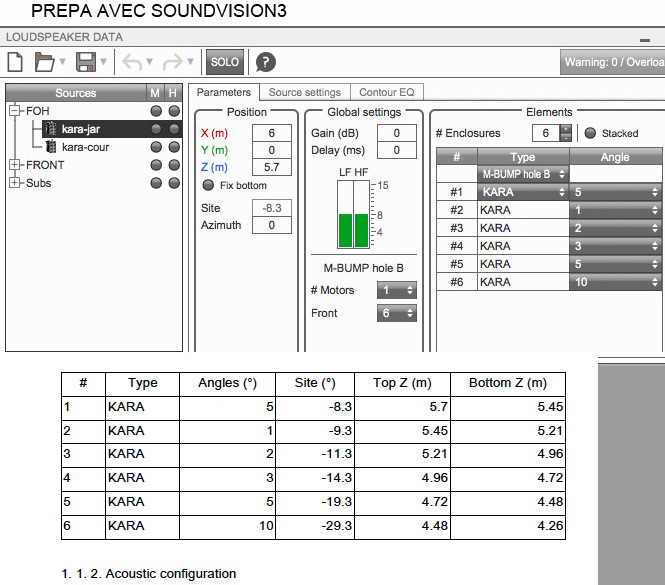Click the Warning / Overload indicator button
665x585 pixels.
612,62
